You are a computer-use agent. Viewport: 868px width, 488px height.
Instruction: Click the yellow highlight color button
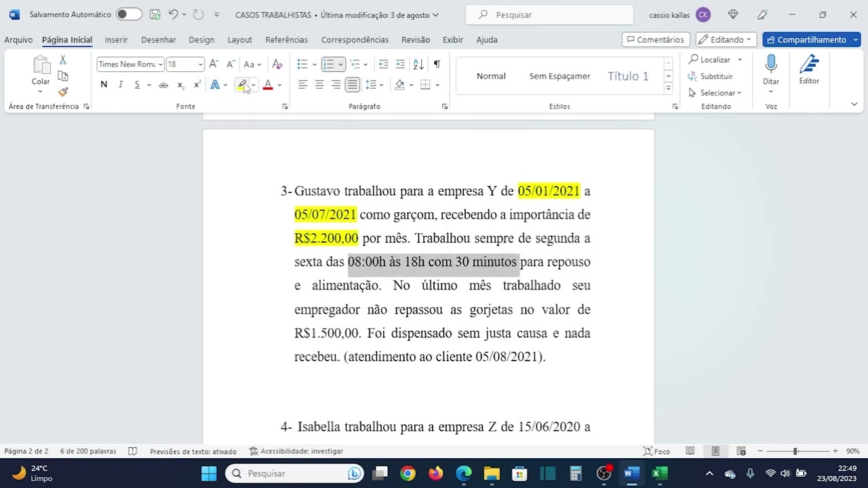tap(242, 85)
